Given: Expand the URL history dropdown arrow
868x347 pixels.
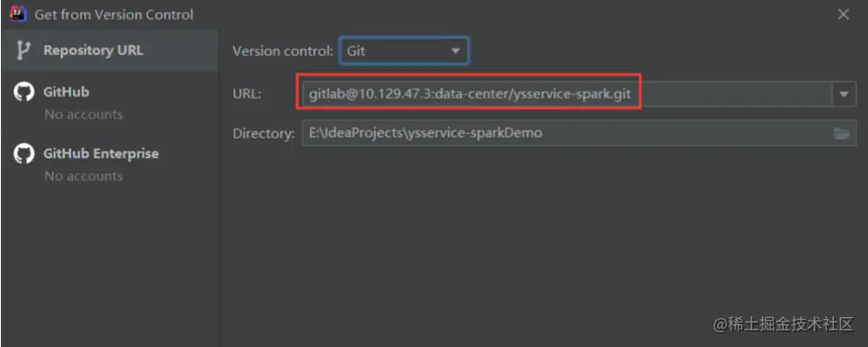Looking at the screenshot, I should click(x=843, y=95).
